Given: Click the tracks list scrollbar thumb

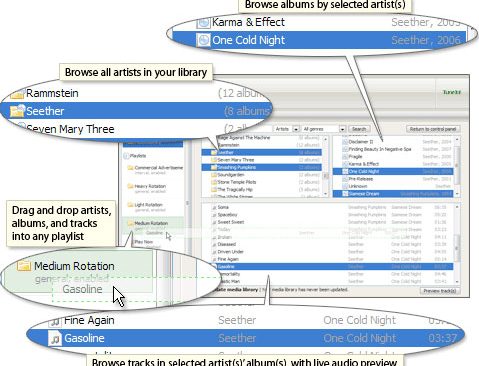Looking at the screenshot, I should [x=457, y=248].
